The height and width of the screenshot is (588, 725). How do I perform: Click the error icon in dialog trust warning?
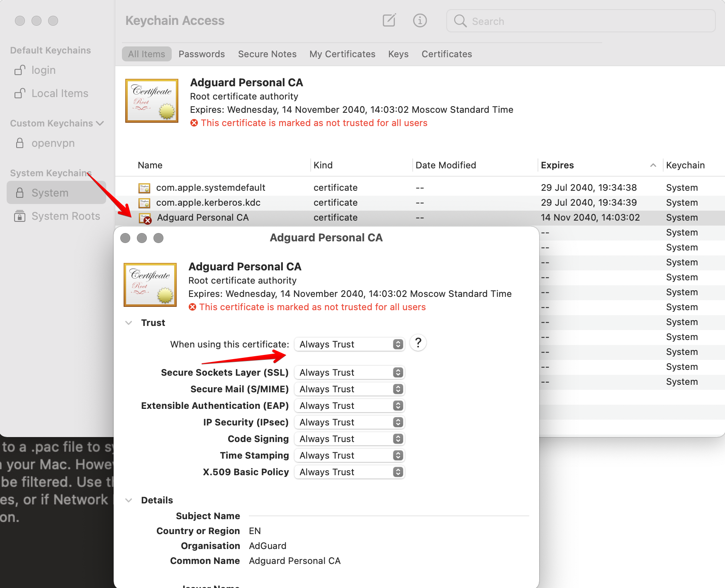pos(192,307)
